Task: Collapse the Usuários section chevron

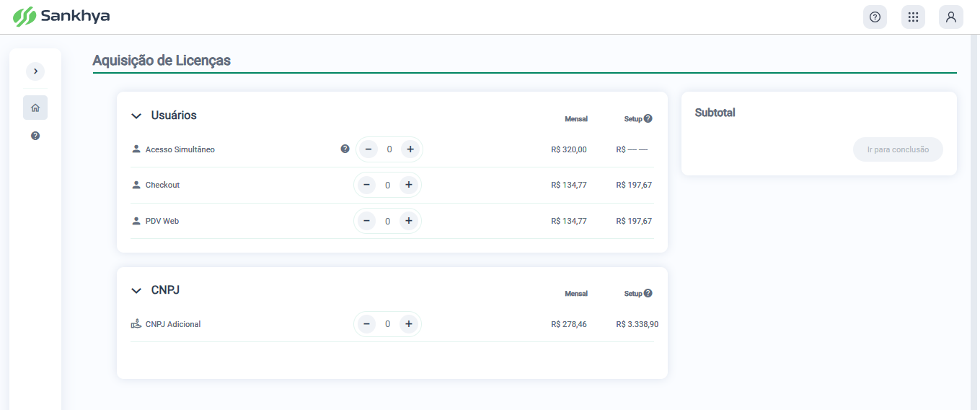Action: pyautogui.click(x=136, y=115)
